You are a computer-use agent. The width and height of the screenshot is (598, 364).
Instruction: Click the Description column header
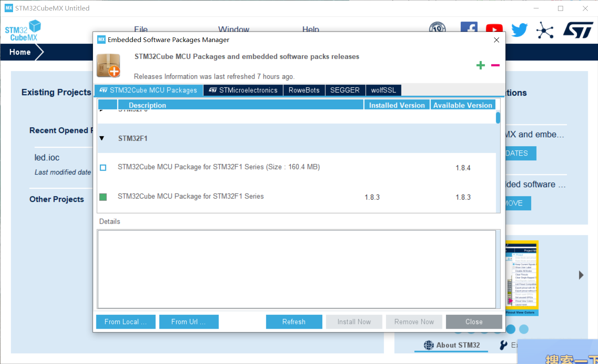click(x=241, y=105)
